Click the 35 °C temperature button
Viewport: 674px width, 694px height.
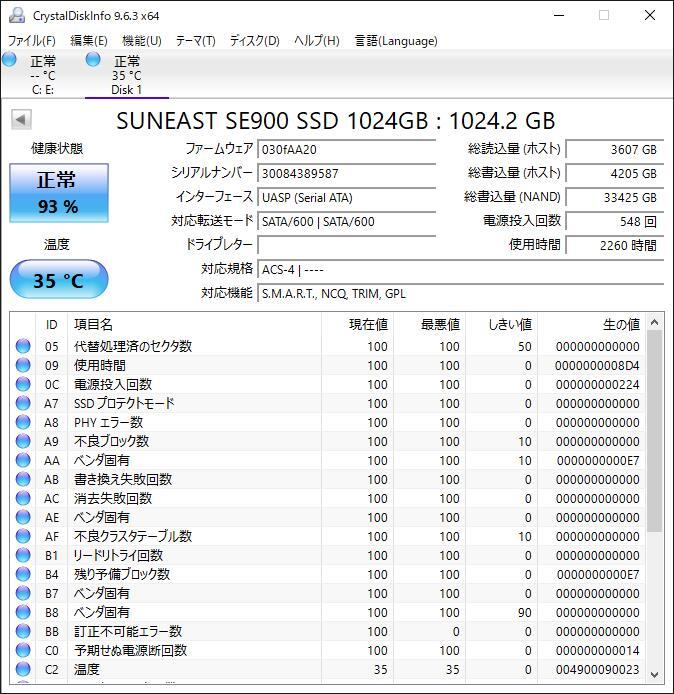point(59,280)
